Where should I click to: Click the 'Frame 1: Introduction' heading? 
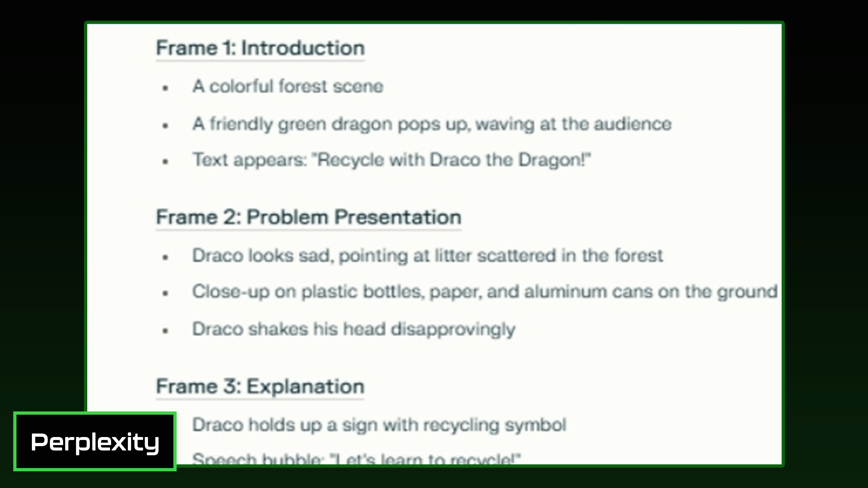click(x=260, y=48)
